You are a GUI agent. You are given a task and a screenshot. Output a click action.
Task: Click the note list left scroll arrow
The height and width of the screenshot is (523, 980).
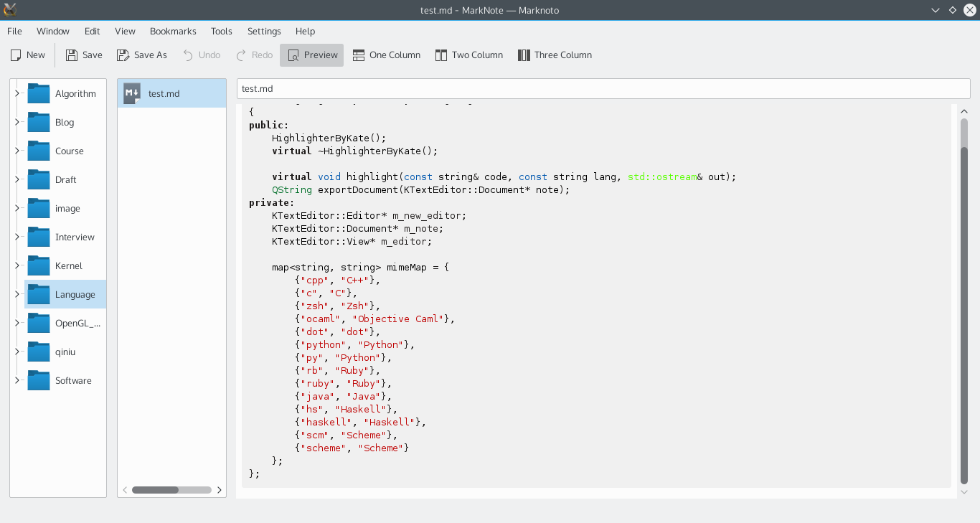125,490
